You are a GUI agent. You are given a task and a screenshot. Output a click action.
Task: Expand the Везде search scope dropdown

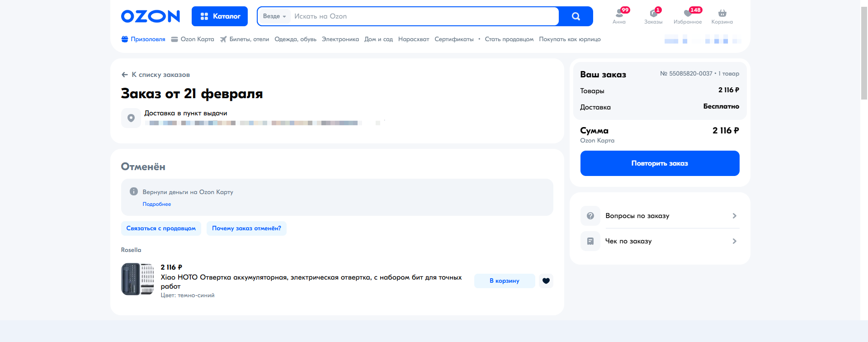pyautogui.click(x=274, y=16)
